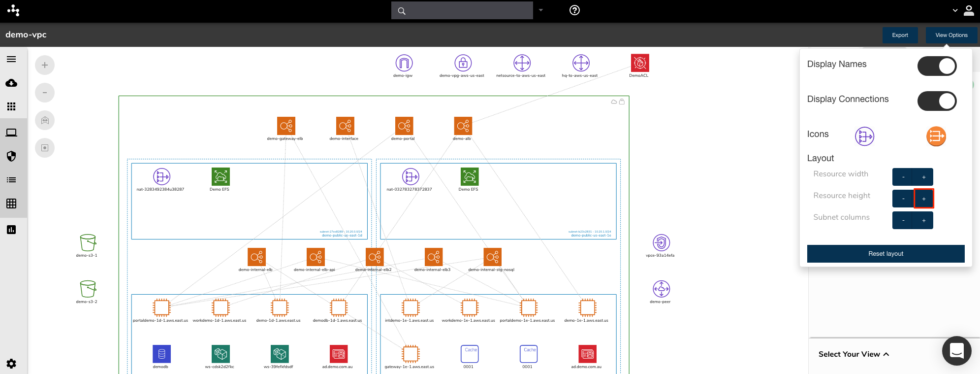Open the help question mark icon
Image resolution: width=980 pixels, height=374 pixels.
tap(574, 10)
